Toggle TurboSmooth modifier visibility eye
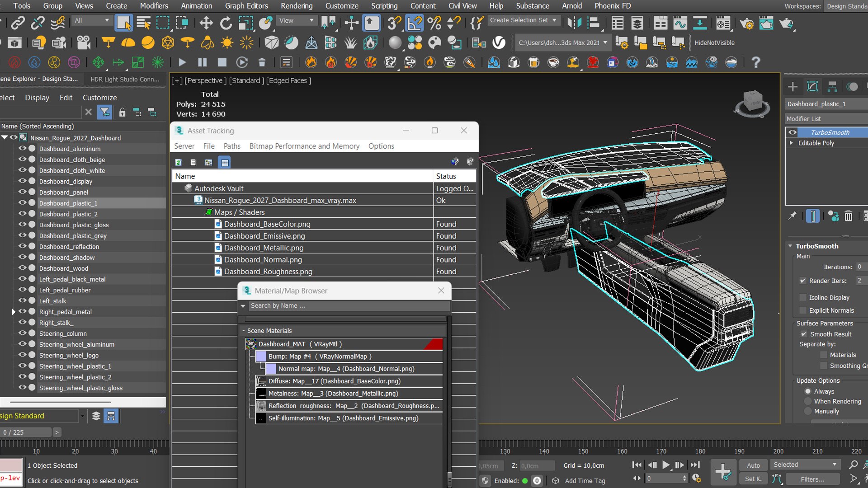The image size is (868, 488). pos(793,132)
